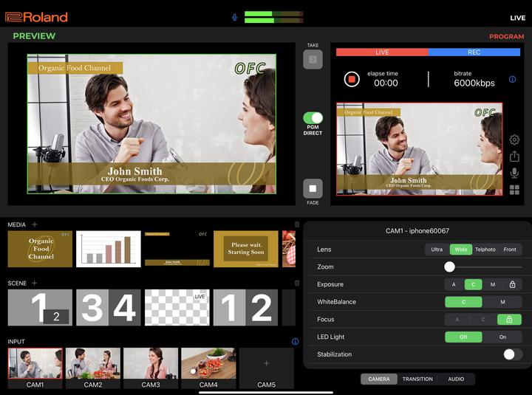
Task: Select the 'Please wait. Starting Soon' media
Action: (x=245, y=249)
